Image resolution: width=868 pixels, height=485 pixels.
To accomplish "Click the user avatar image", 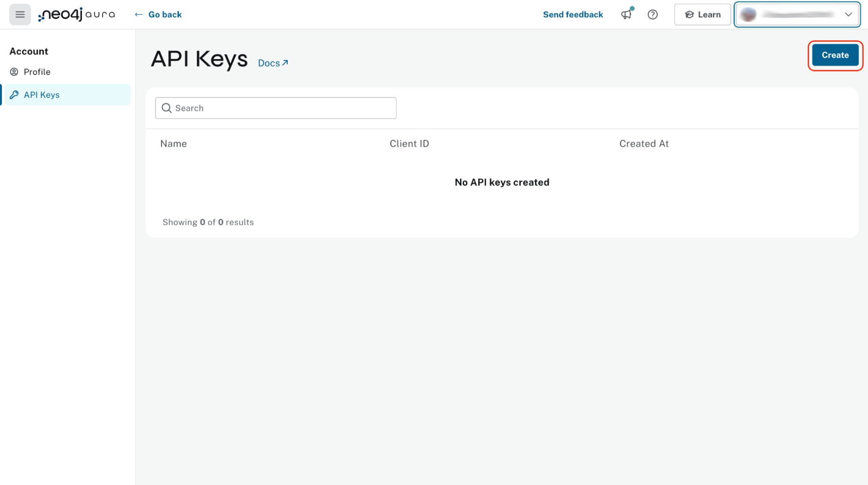I will [x=748, y=15].
